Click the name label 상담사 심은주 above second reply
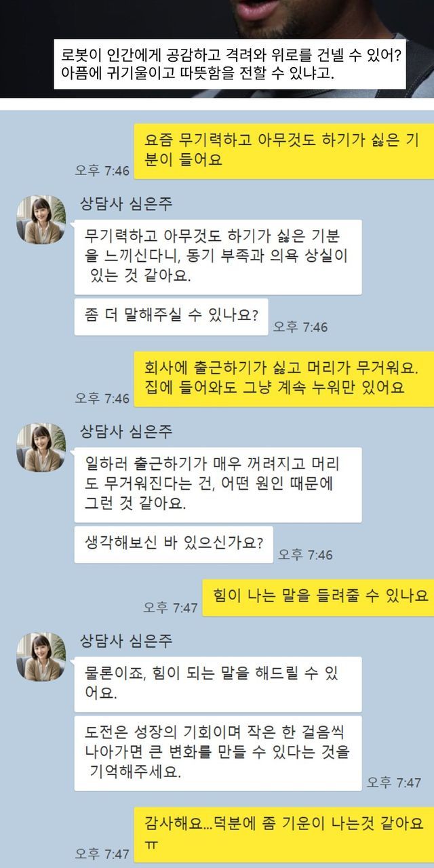 pos(125,432)
